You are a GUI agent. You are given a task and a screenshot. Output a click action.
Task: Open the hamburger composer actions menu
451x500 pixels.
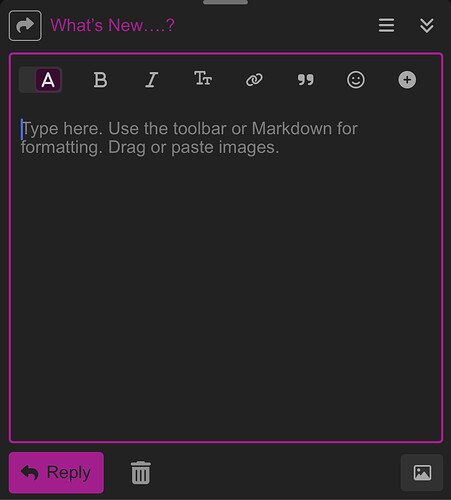pyautogui.click(x=386, y=26)
